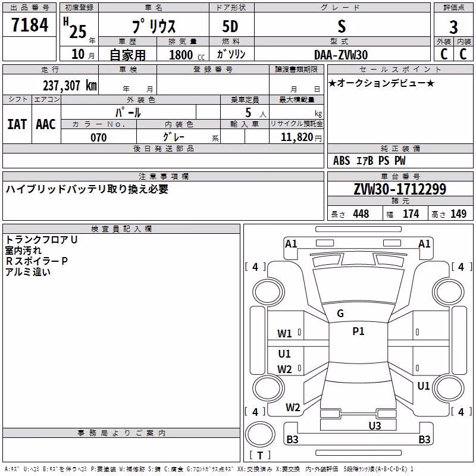
Task: Click equipment line ABS エアB PS PW
Action: point(369,161)
